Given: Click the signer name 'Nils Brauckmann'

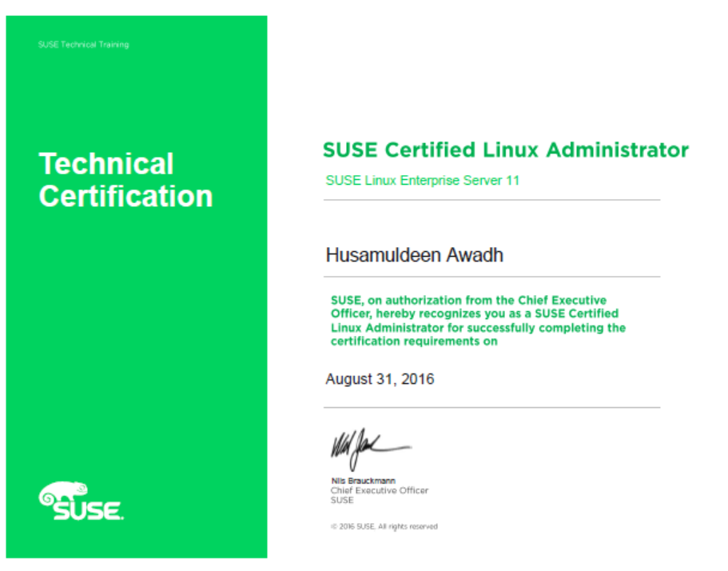Looking at the screenshot, I should [363, 481].
